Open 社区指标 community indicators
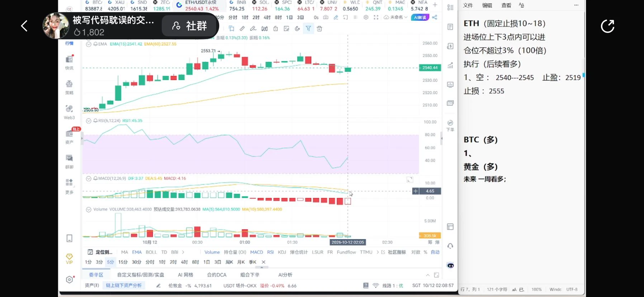 pyautogui.click(x=397, y=252)
